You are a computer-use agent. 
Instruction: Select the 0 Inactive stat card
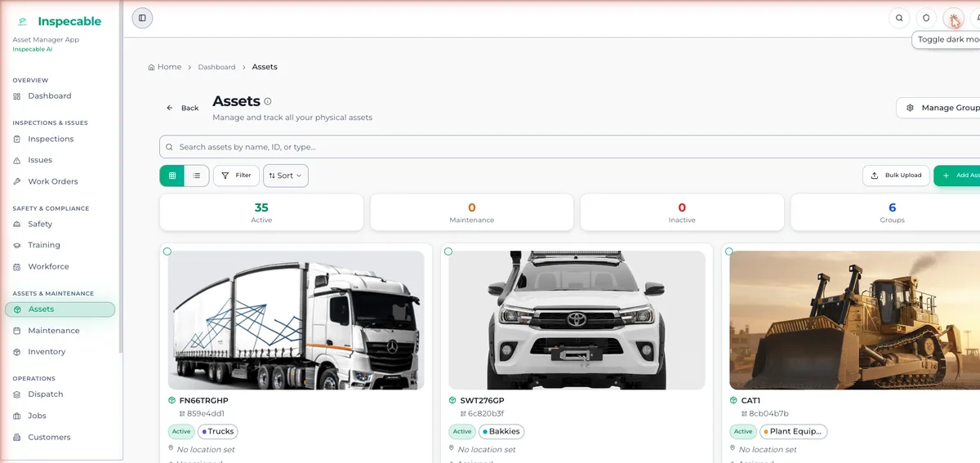(682, 212)
